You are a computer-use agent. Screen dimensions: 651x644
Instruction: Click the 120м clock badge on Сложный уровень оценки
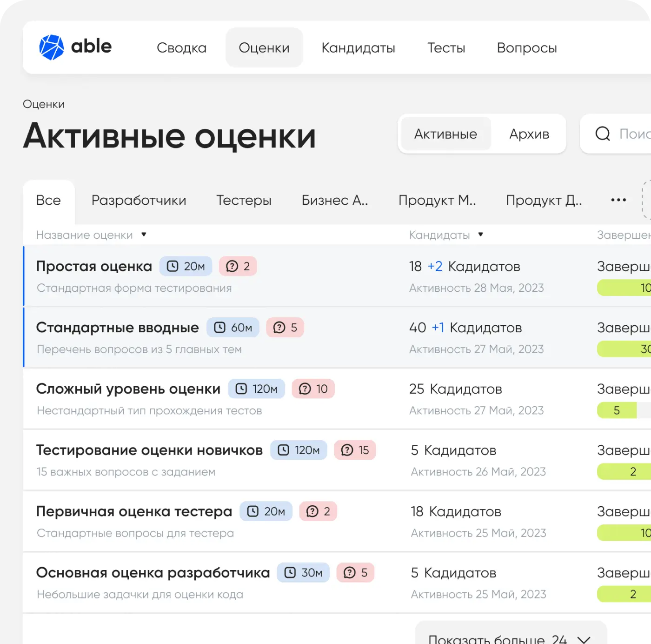click(x=256, y=389)
